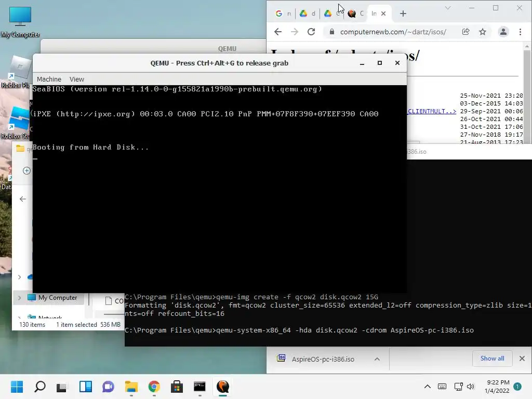Open File Explorer from the taskbar
This screenshot has width=532, height=399.
pos(131,387)
